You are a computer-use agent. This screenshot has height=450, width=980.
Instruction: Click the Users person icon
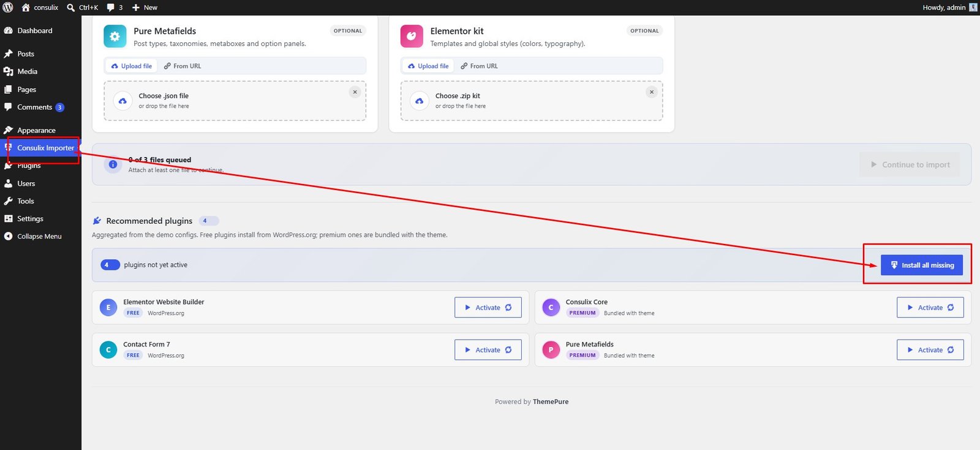pyautogui.click(x=8, y=183)
